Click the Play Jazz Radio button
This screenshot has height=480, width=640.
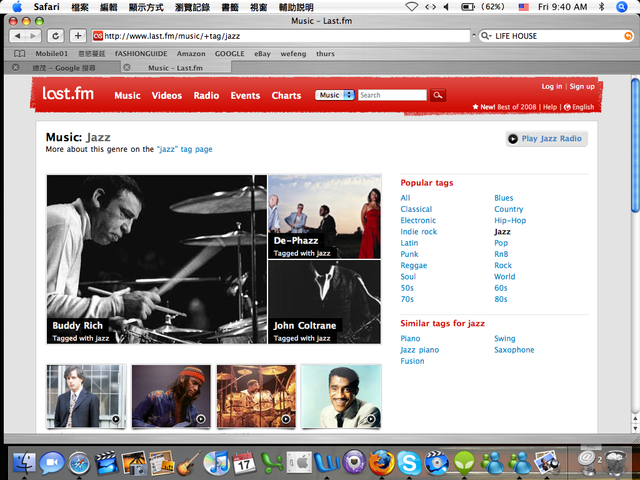coord(547,139)
